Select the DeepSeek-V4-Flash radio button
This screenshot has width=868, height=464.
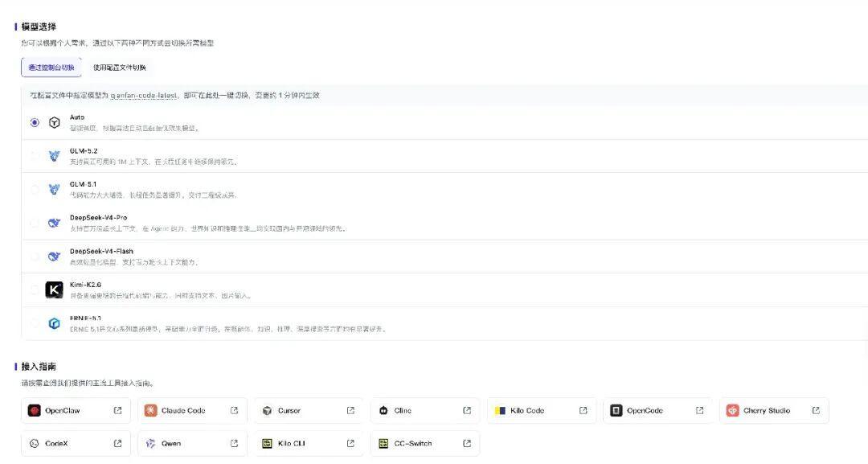(35, 257)
